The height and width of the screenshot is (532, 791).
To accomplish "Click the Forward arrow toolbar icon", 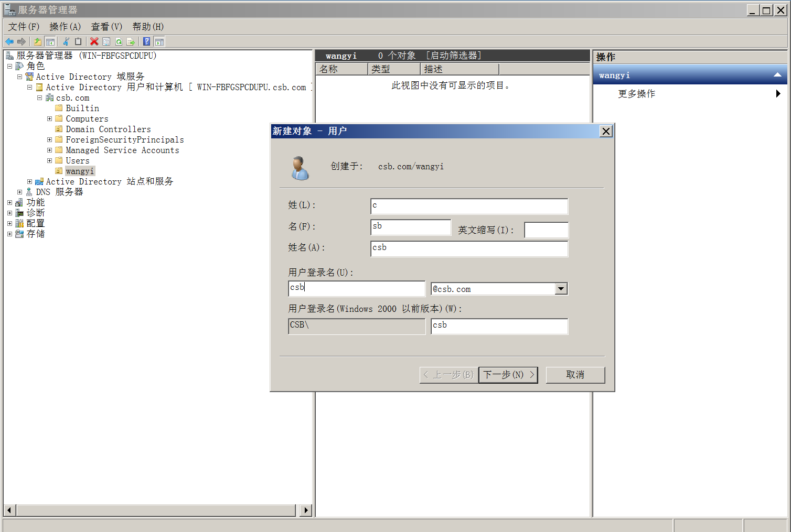I will 22,41.
